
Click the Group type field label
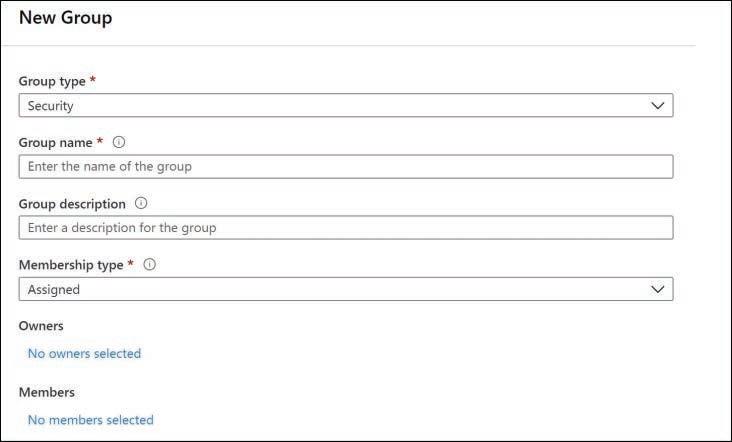point(53,81)
